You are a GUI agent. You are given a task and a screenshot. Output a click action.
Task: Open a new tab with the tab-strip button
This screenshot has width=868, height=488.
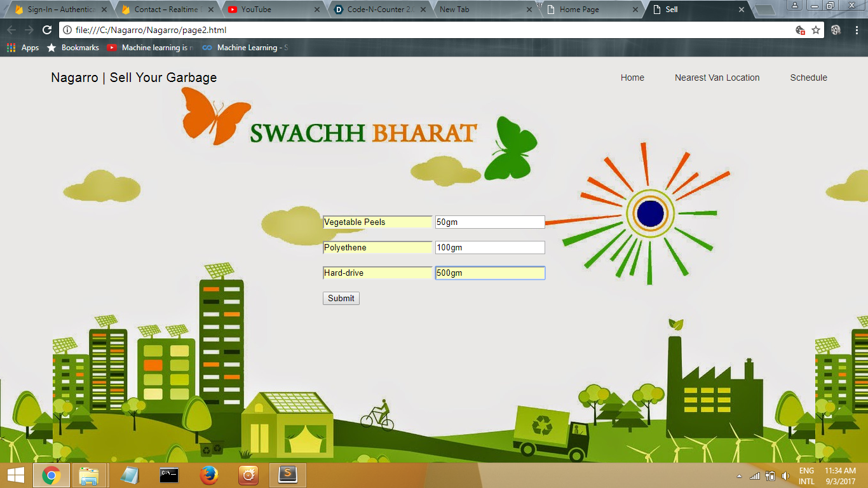[765, 10]
